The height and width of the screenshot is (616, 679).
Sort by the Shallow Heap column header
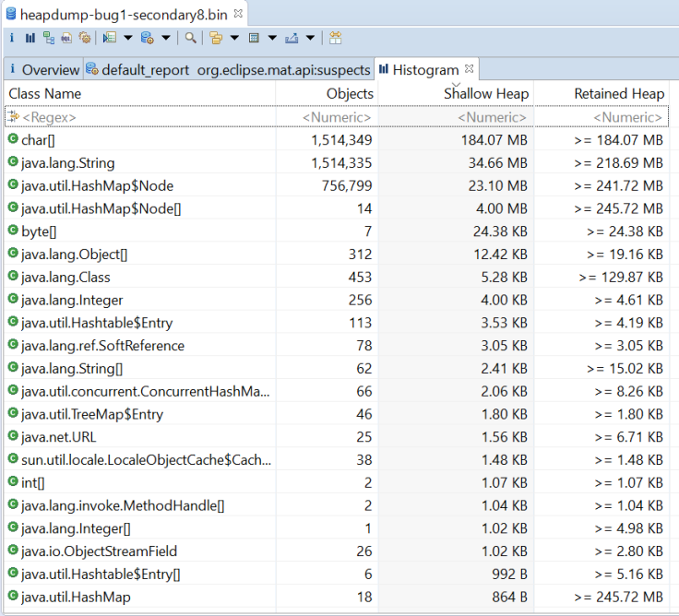click(x=485, y=94)
